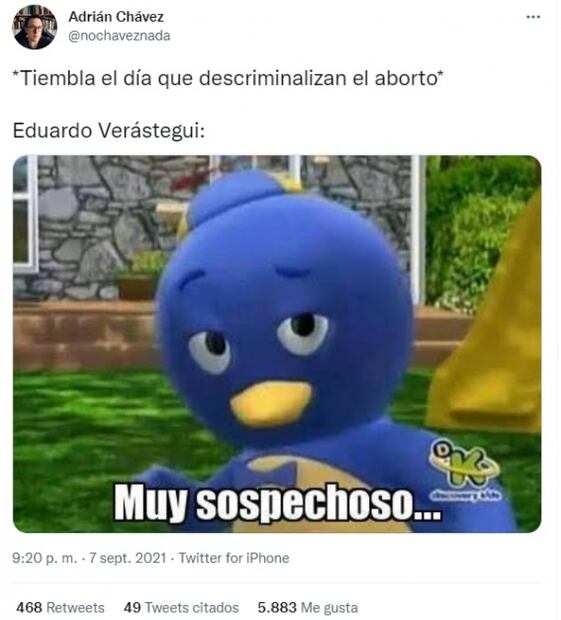Screen dimensions: 561x620
Task: Open the Muy sospechoso meme image
Action: [277, 344]
